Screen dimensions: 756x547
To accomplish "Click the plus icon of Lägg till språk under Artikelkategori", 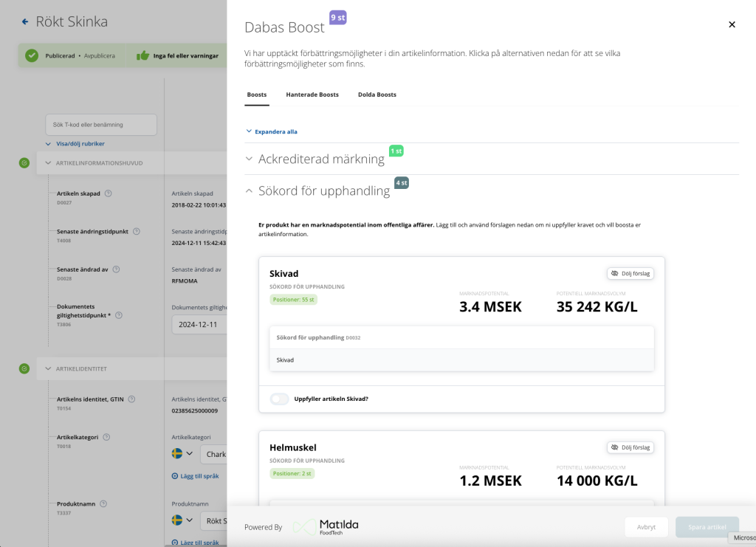I will 174,476.
